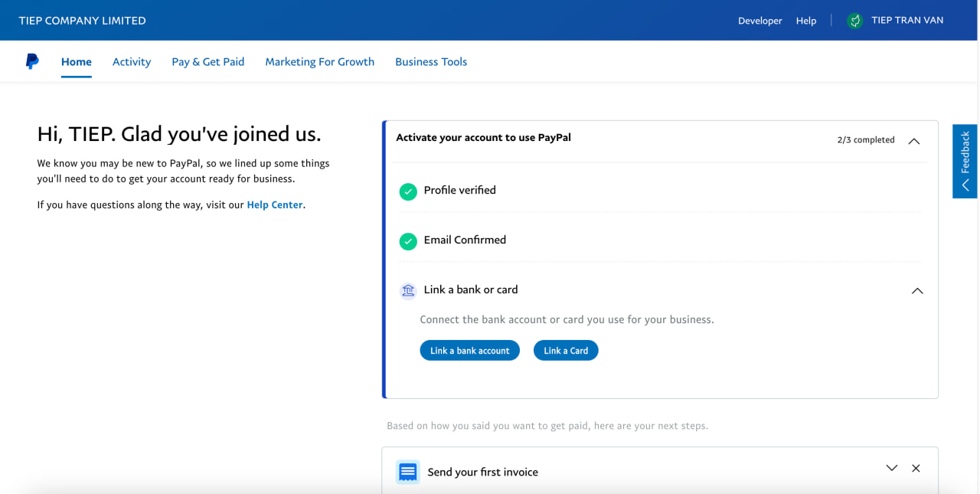Click the Link a bank account button
The image size is (980, 494).
[x=469, y=351]
